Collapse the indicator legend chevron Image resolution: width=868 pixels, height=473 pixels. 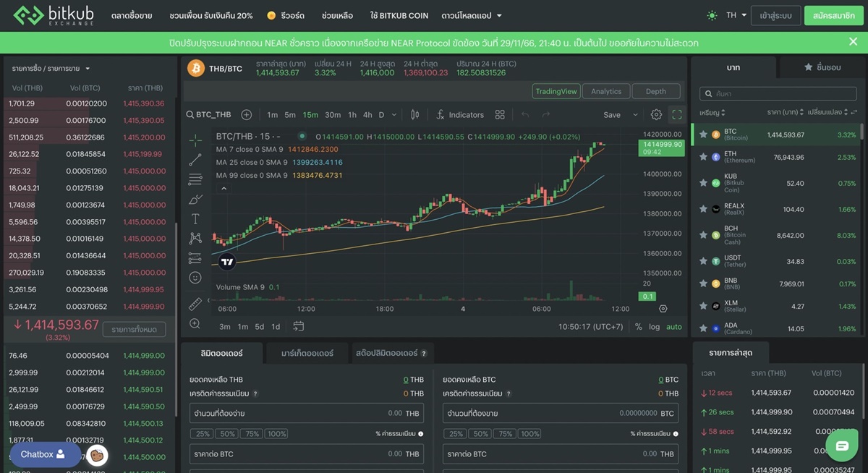(224, 189)
